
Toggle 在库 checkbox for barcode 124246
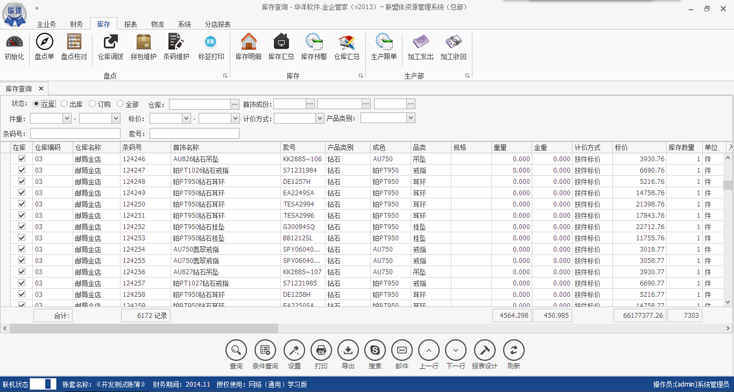[x=22, y=158]
